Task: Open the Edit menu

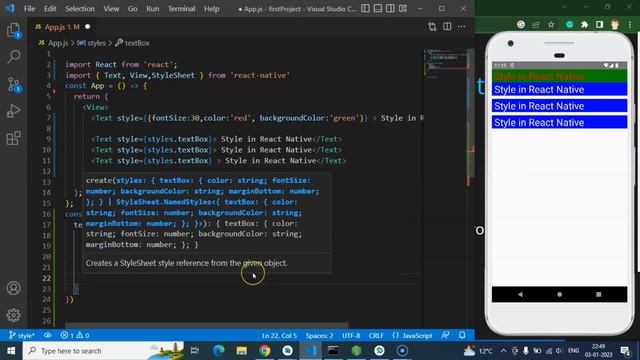Action: [x=50, y=9]
